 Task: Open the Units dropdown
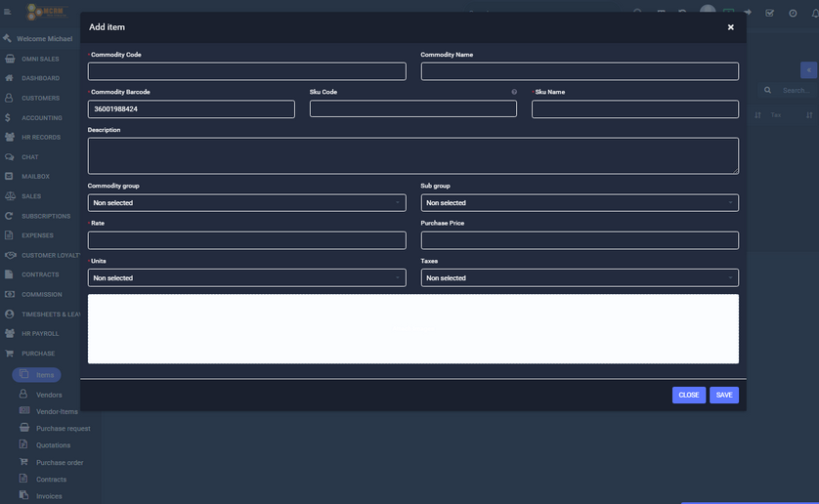point(246,278)
